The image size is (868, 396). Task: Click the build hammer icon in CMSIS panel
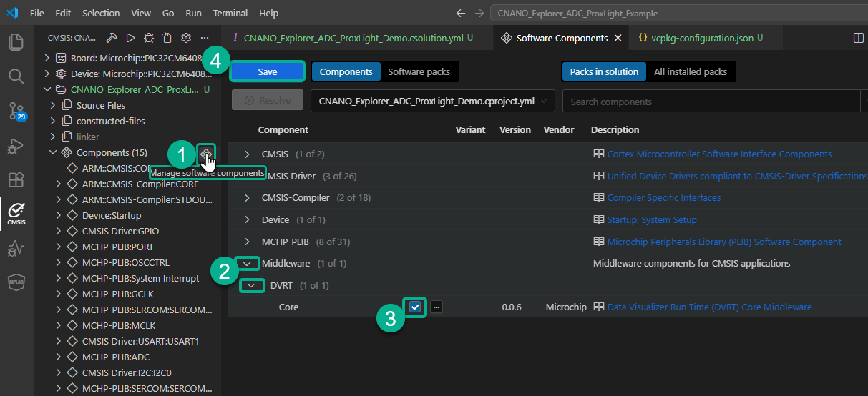112,38
